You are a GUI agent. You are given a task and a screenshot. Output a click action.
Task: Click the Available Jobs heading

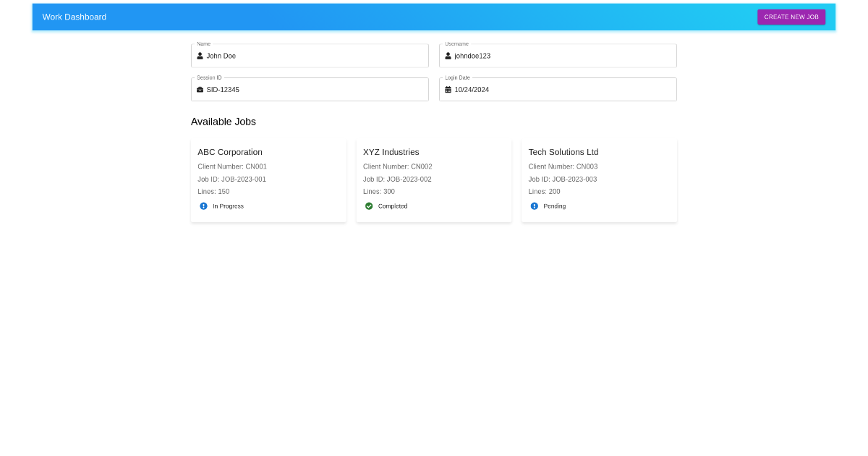pyautogui.click(x=224, y=122)
